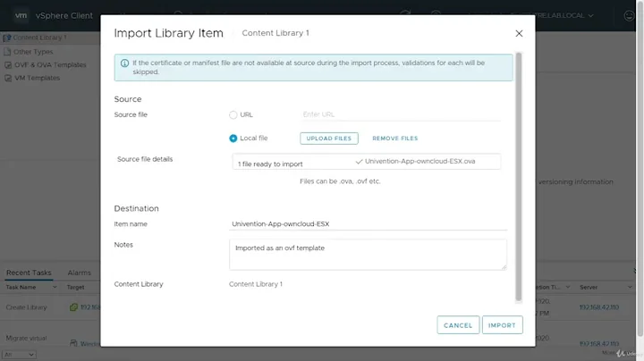Click into the Notes text area
The image size is (644, 361).
coord(368,255)
